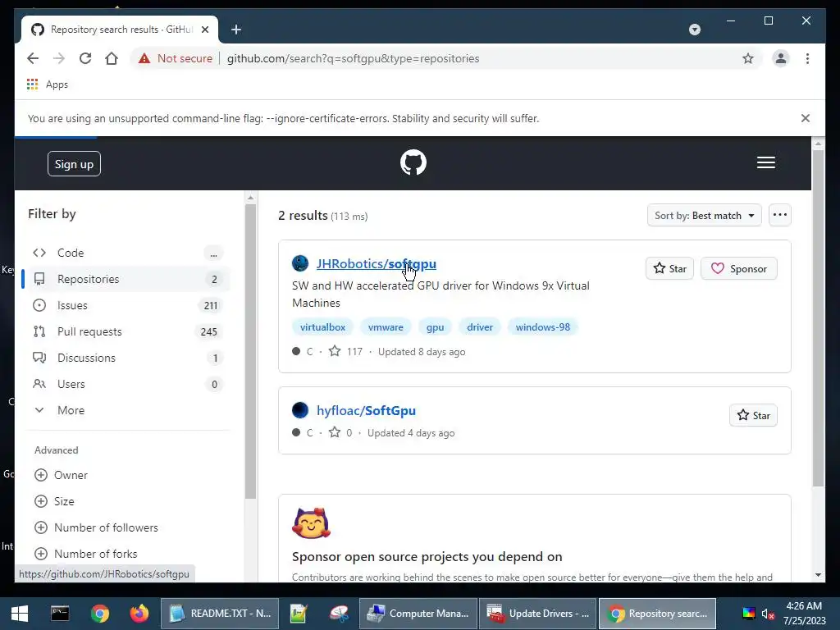Open Chrome pinned taskbar icon

click(99, 614)
